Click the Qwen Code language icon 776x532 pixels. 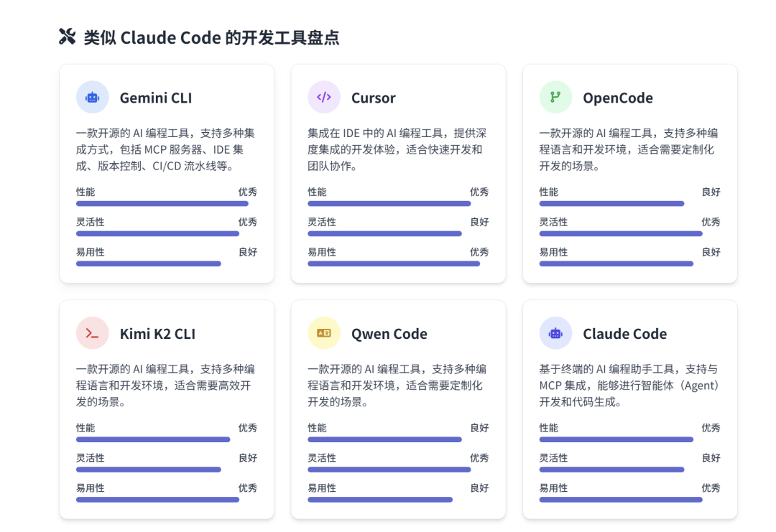[x=324, y=333]
